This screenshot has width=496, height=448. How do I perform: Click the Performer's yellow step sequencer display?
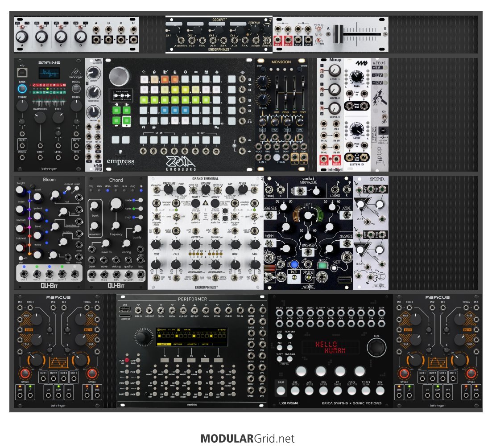pos(192,337)
